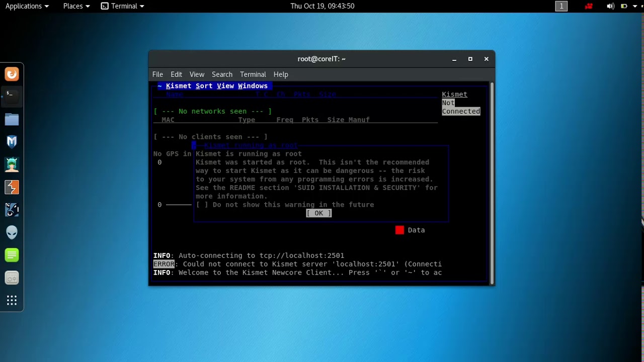Click the terminal vertical scrollbar
This screenshot has width=644, height=362.
click(492, 183)
